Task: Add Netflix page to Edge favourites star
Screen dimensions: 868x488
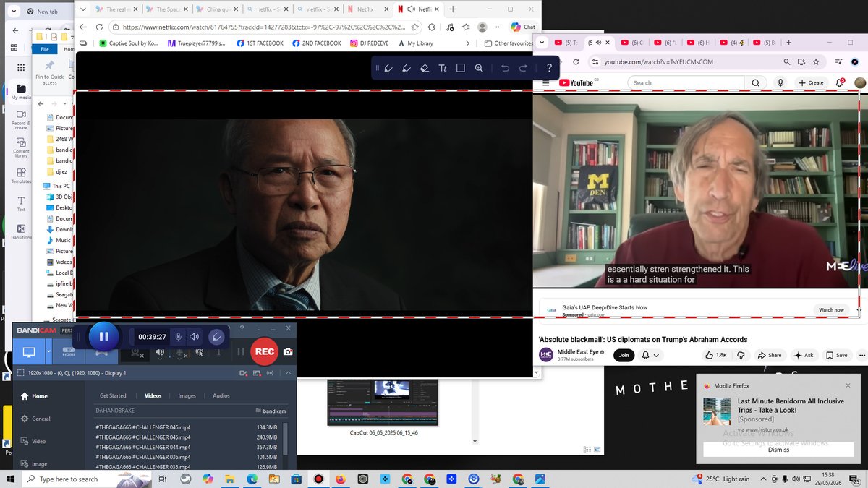Action: (414, 27)
